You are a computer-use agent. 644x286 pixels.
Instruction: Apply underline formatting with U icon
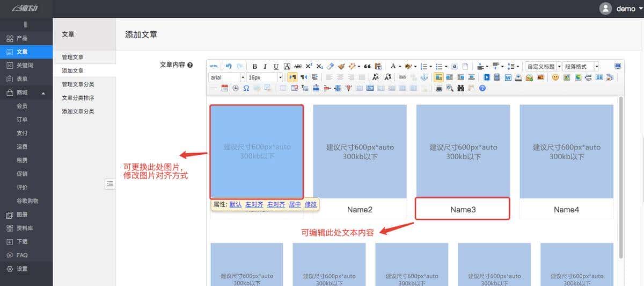click(276, 66)
